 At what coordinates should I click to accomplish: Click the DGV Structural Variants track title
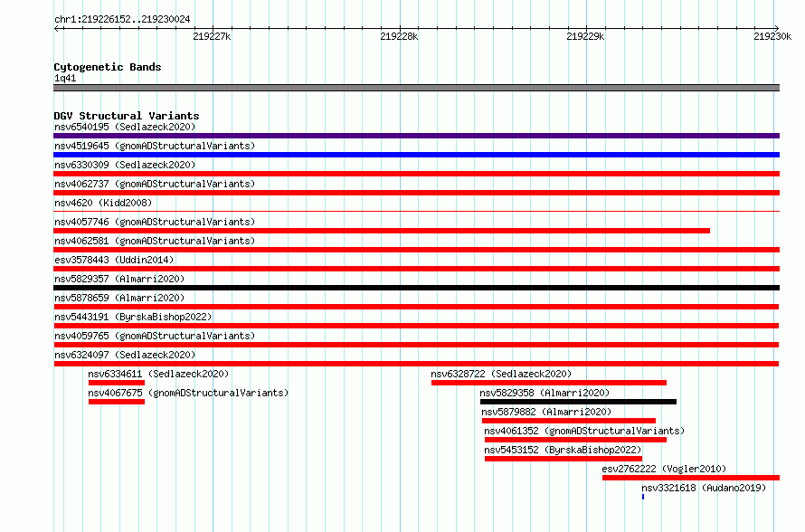tap(127, 116)
